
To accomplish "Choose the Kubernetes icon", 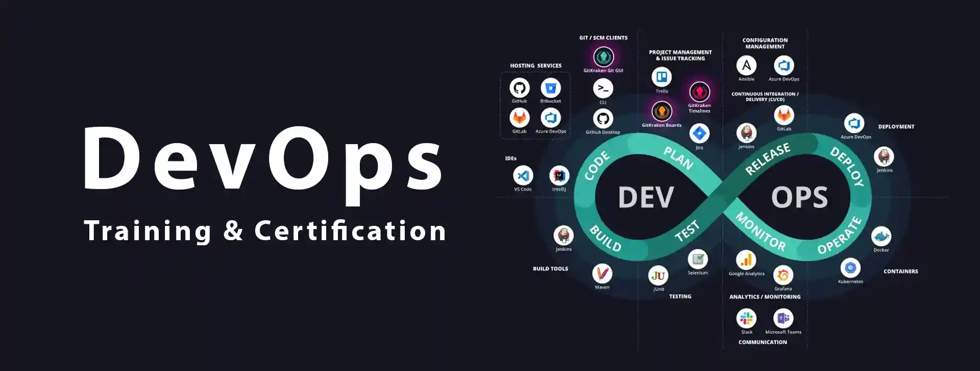I will point(850,268).
